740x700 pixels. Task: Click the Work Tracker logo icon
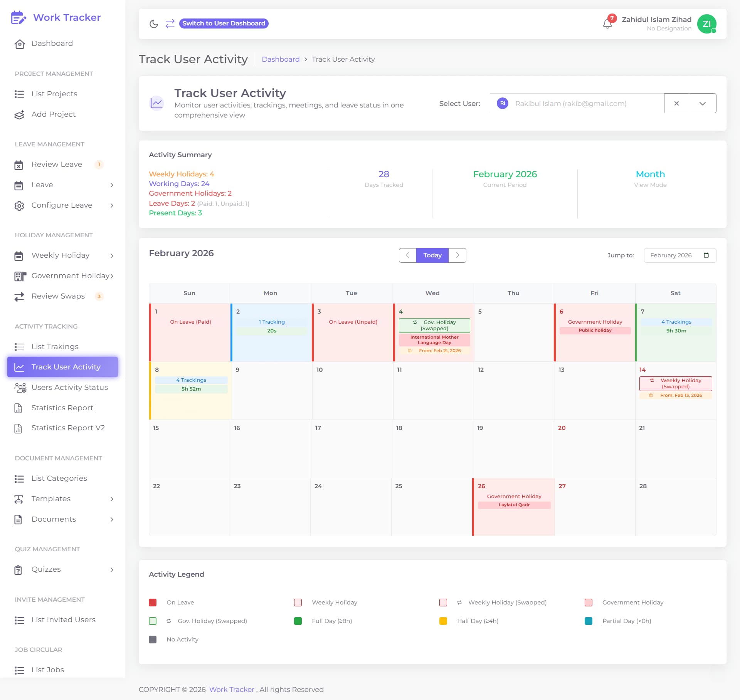(18, 17)
